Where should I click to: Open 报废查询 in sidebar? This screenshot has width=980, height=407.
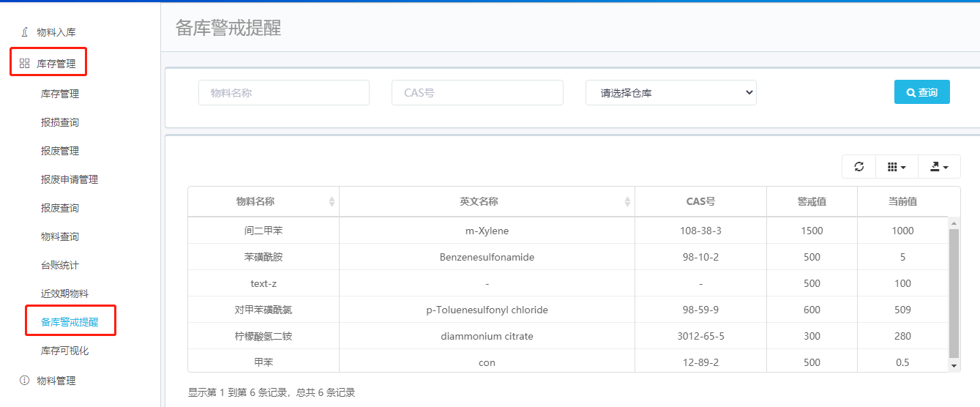(x=60, y=208)
